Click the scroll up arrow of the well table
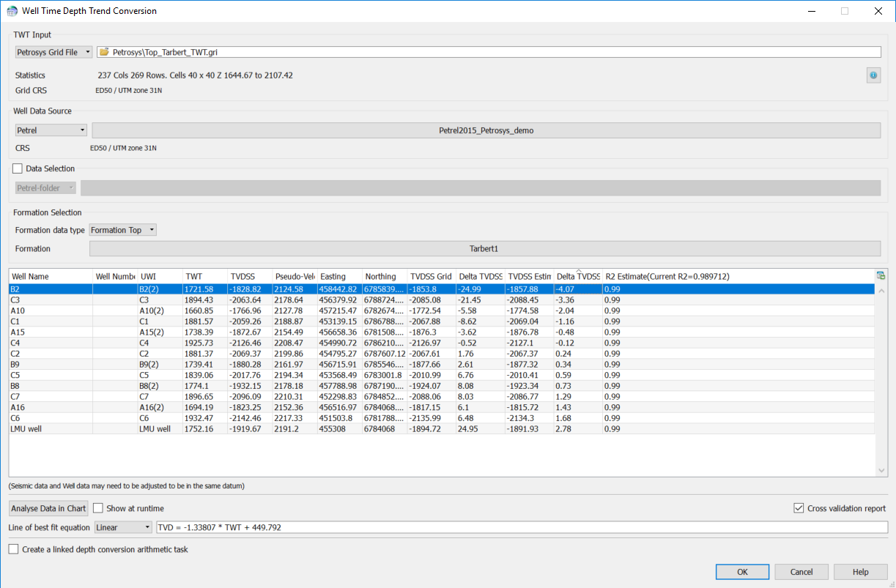Screen dimensions: 896x588 tap(881, 290)
